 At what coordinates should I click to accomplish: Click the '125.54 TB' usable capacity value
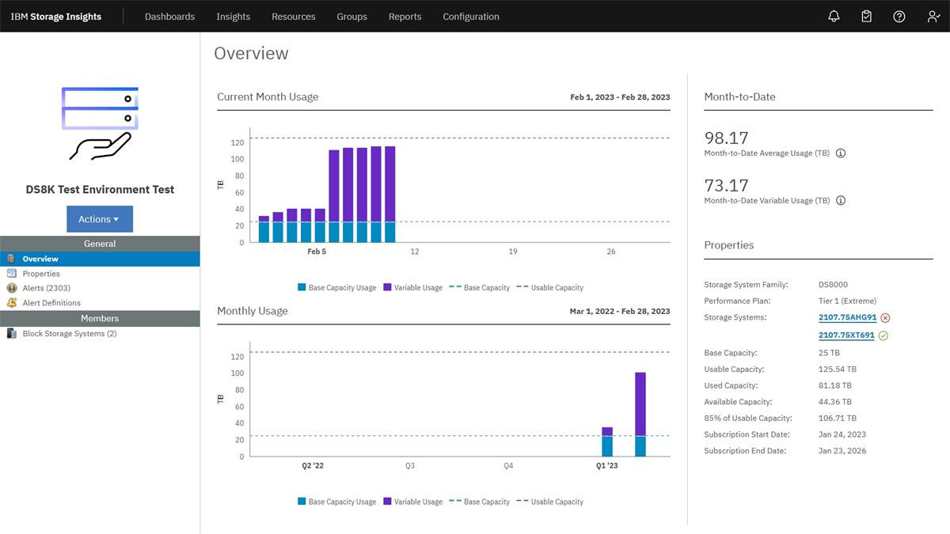[837, 369]
